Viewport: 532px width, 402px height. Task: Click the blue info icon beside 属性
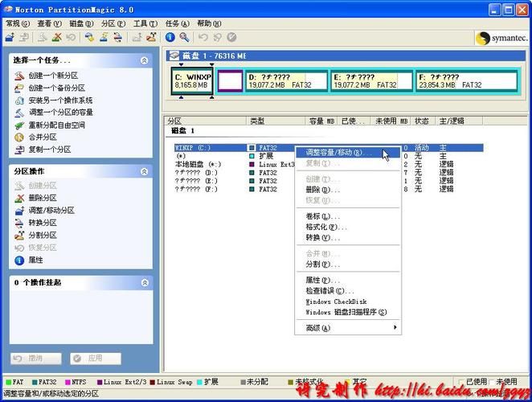click(19, 260)
